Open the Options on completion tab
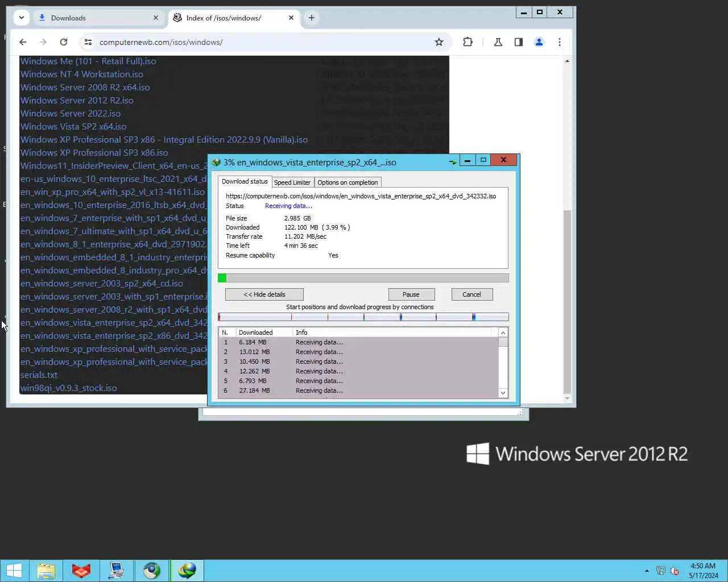The image size is (728, 582). click(x=348, y=182)
